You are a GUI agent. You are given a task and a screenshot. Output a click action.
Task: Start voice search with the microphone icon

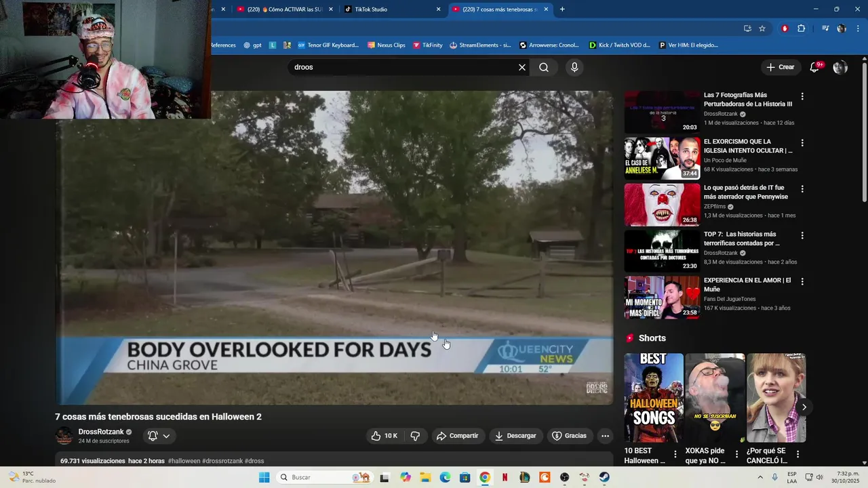(574, 67)
